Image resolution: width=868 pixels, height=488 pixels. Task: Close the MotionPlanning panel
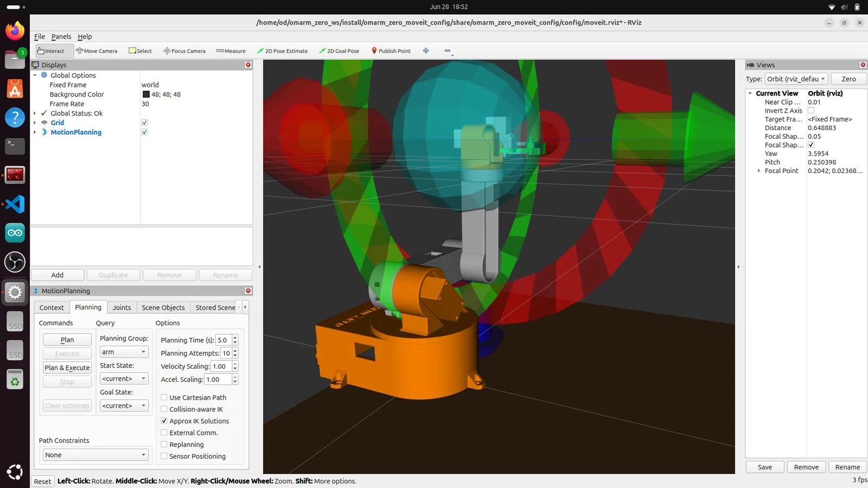pos(248,291)
